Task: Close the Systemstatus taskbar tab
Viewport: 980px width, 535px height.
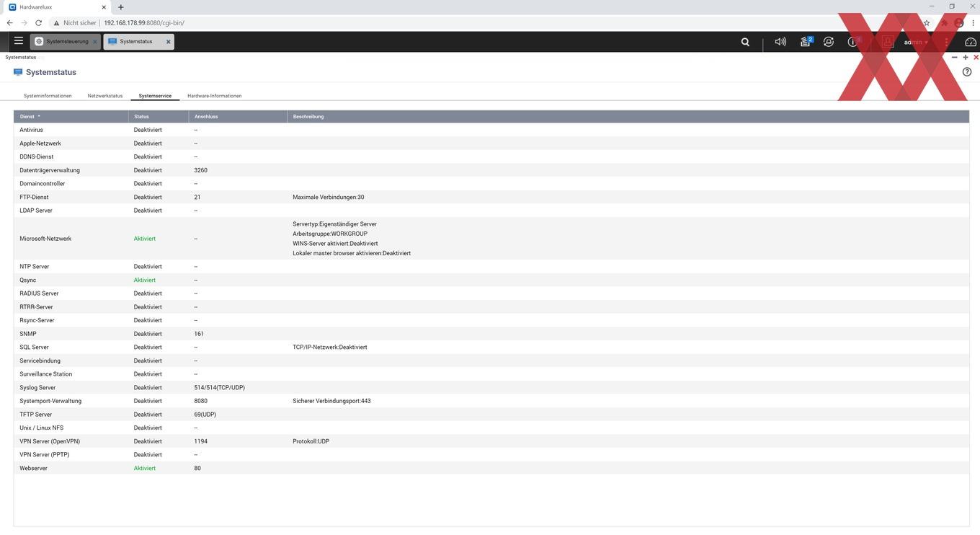Action: point(169,42)
